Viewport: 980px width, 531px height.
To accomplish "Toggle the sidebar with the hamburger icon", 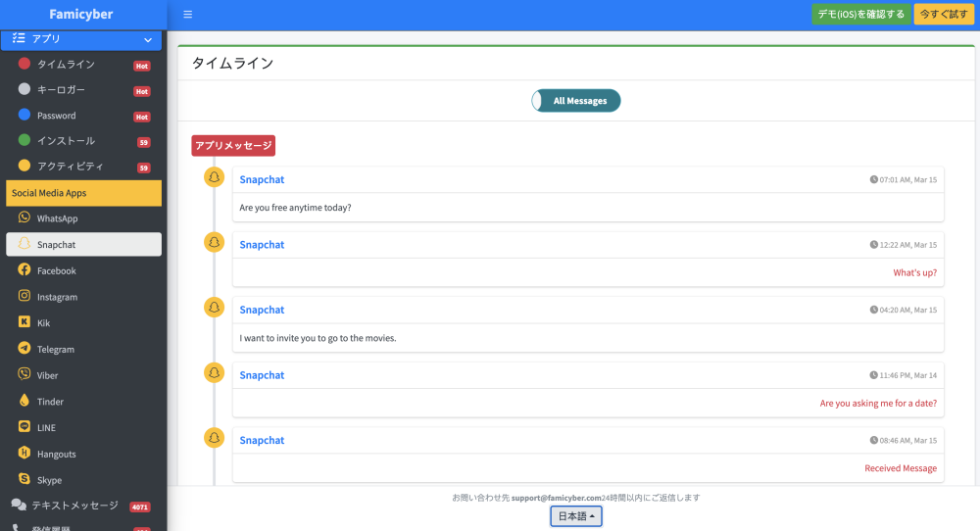I will point(187,15).
